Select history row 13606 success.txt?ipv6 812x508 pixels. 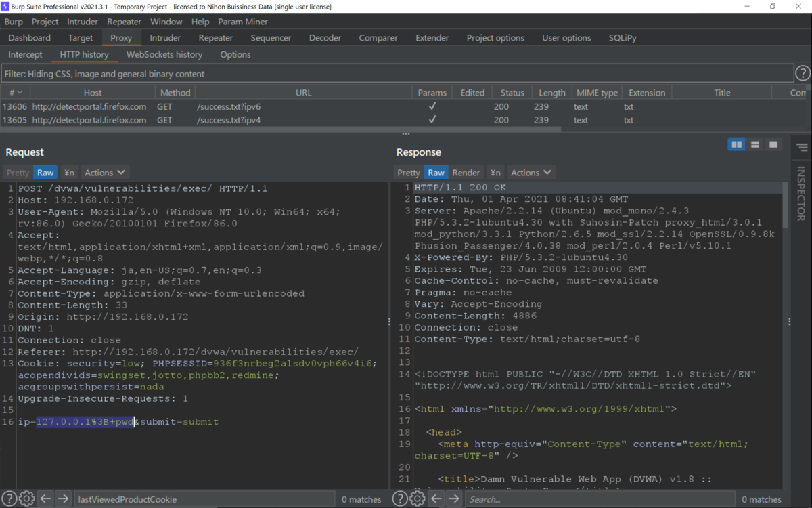(x=406, y=106)
